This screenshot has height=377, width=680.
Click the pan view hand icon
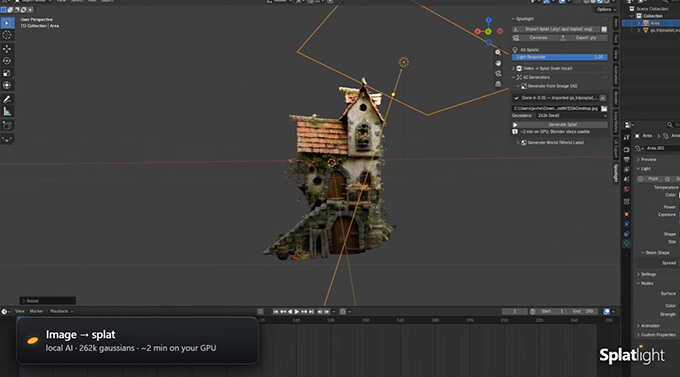pyautogui.click(x=498, y=63)
